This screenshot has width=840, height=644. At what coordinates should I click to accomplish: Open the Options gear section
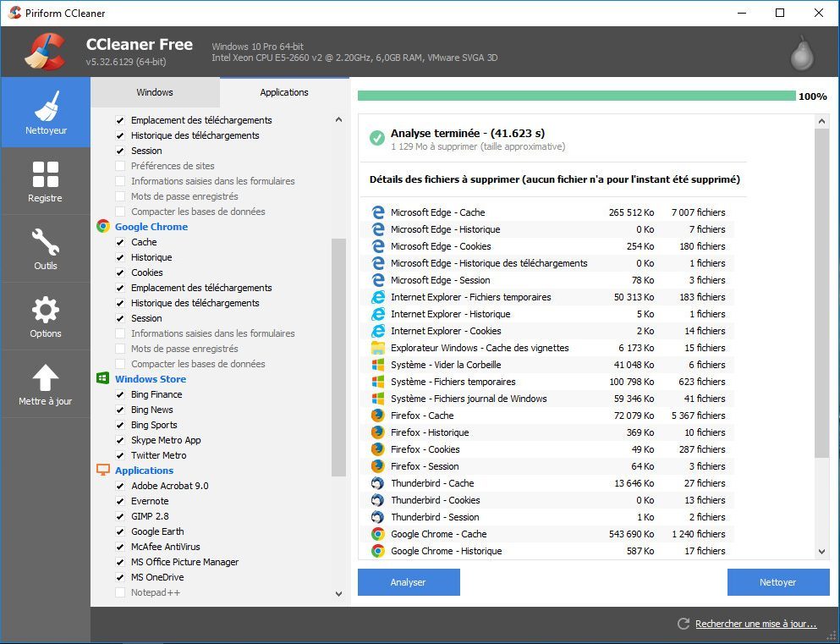46,316
